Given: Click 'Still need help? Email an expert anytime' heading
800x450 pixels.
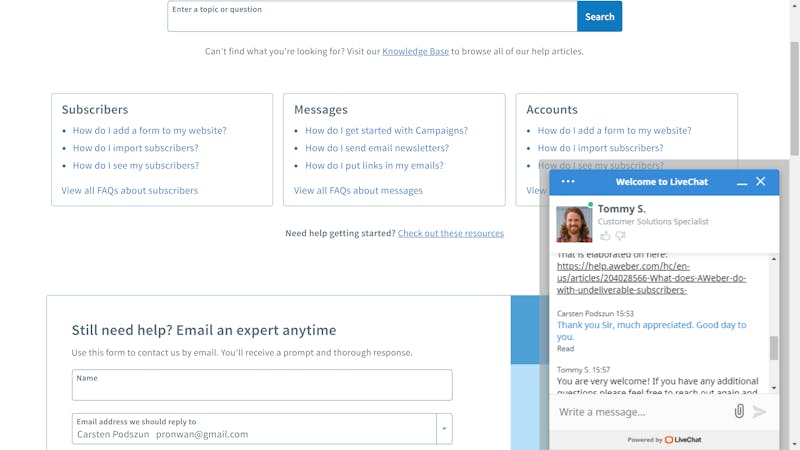Looking at the screenshot, I should [204, 330].
